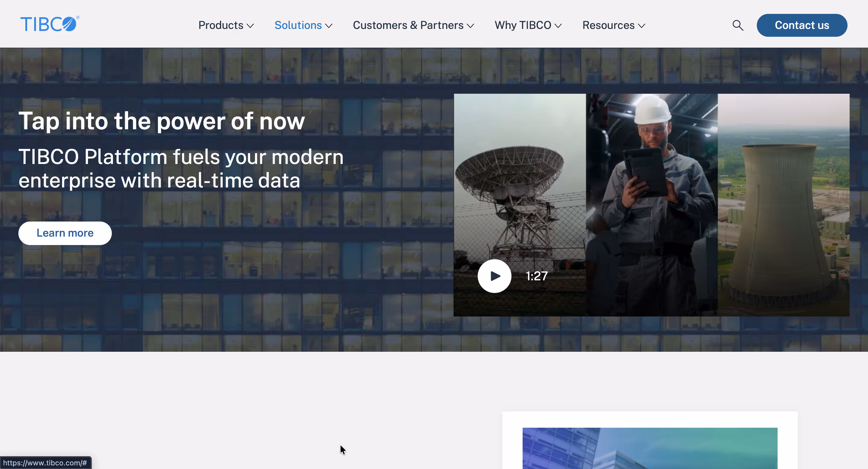Image resolution: width=868 pixels, height=469 pixels.
Task: Click the URL tooltip at bottom left
Action: [x=46, y=463]
